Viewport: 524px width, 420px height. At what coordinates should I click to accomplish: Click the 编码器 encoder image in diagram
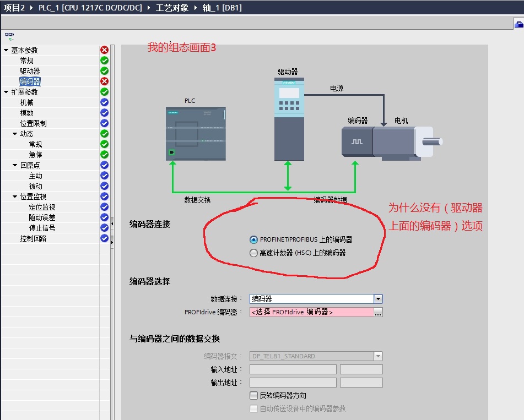click(356, 143)
